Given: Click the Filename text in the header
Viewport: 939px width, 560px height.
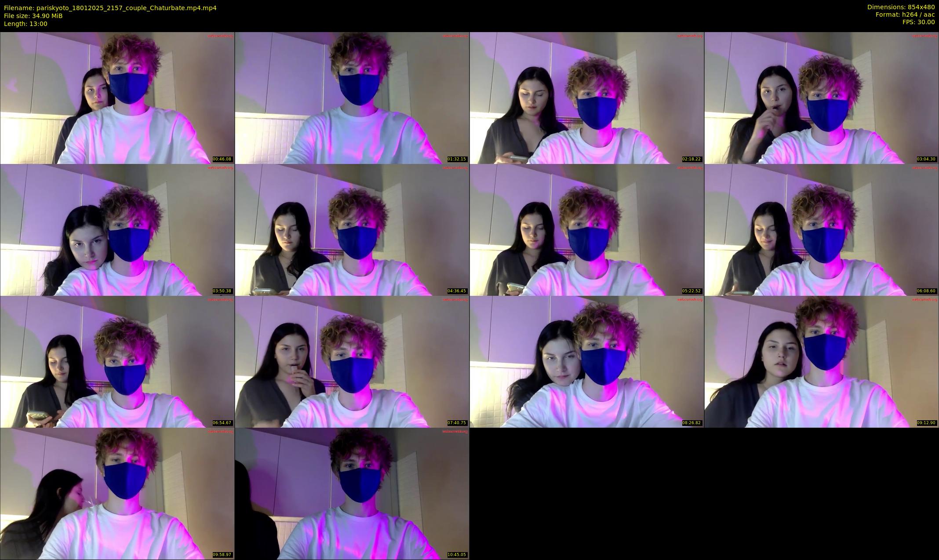Looking at the screenshot, I should [x=110, y=8].
